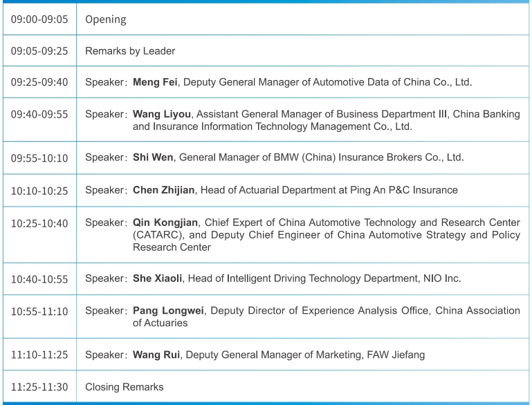The image size is (532, 405).
Task: Click speaker name Wang Rui
Action: point(156,355)
